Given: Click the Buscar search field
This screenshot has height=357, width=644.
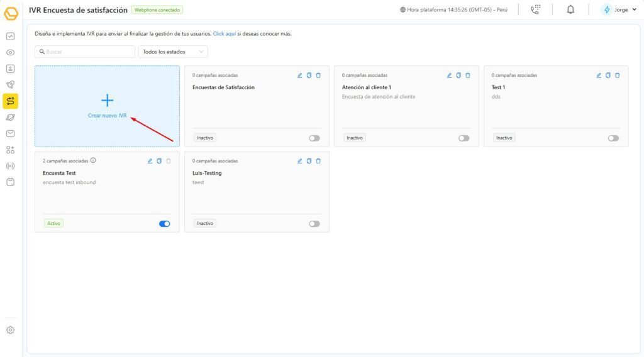Looking at the screenshot, I should pyautogui.click(x=85, y=52).
